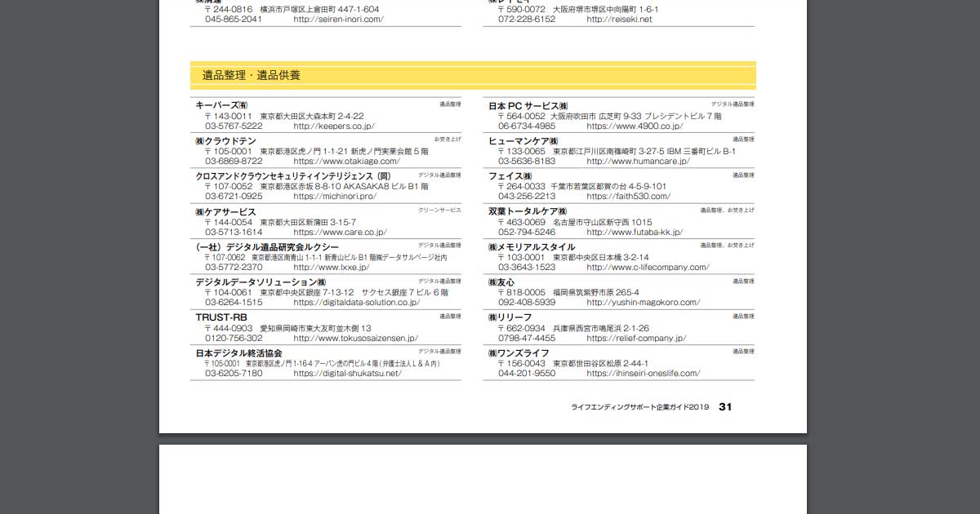This screenshot has width=980, height=514.
Task: Select the phone number 03-6264-1515
Action: pyautogui.click(x=234, y=303)
